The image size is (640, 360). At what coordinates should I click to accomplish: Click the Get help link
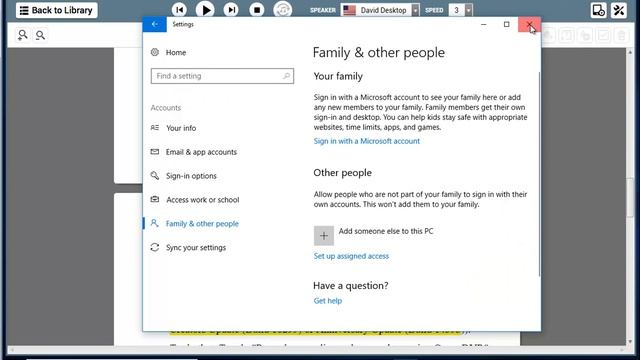(328, 301)
